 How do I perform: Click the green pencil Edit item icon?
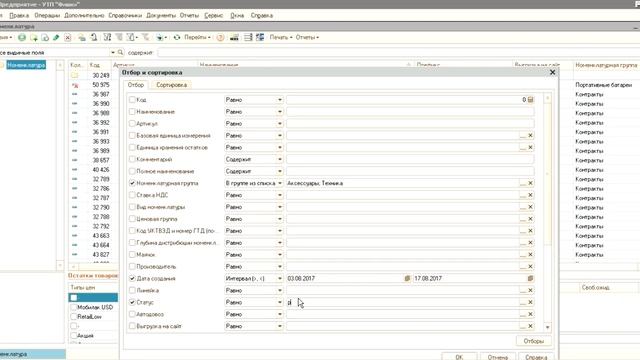[56, 38]
